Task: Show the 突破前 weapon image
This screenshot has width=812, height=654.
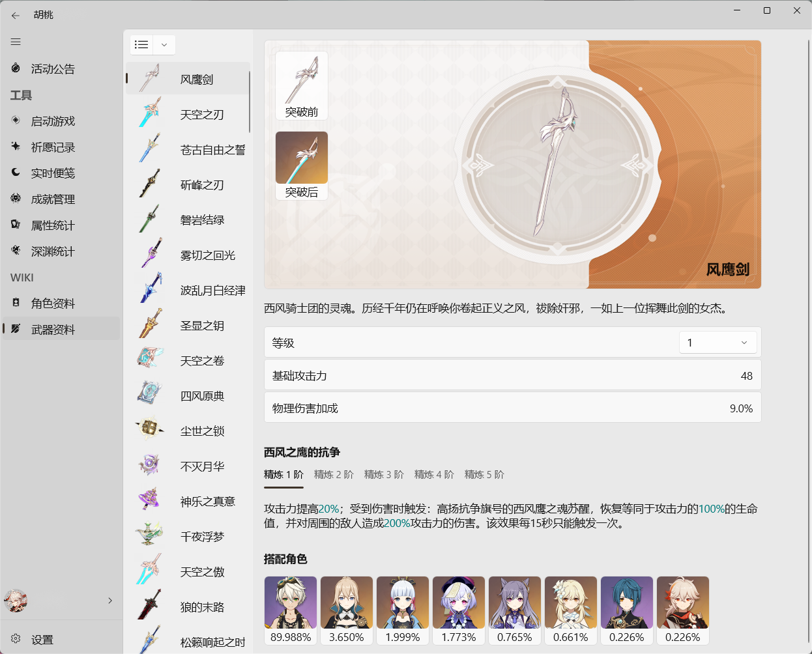Action: point(302,85)
